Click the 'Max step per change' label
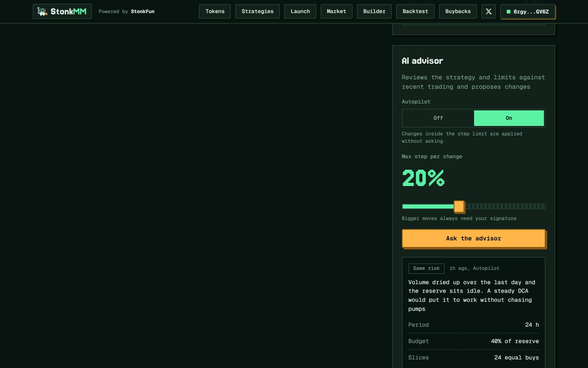Screen dimensions: 588x368 [x=432, y=157]
